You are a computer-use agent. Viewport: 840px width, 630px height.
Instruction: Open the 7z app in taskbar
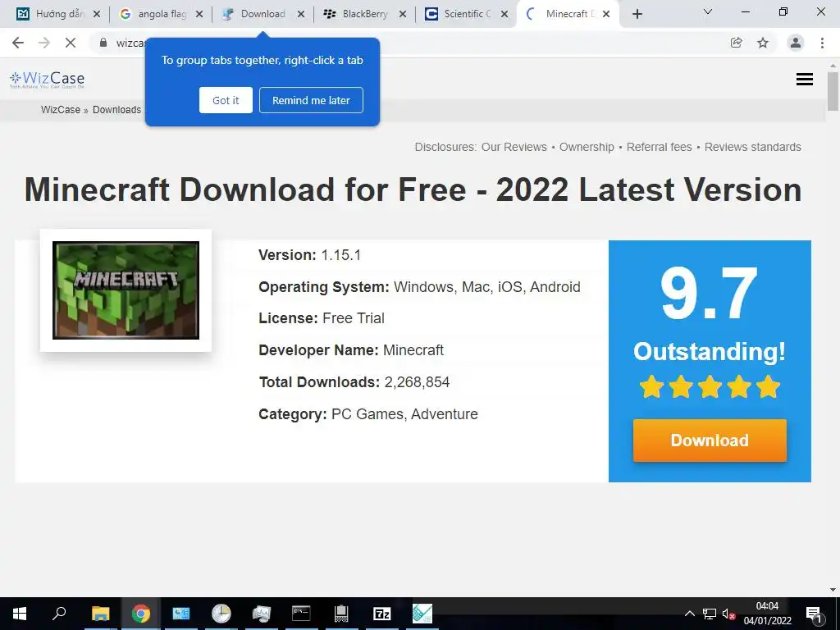382,614
